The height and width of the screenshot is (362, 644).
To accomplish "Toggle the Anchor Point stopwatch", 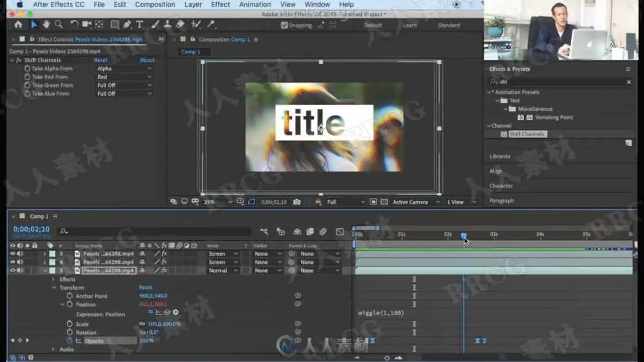I will coord(70,296).
